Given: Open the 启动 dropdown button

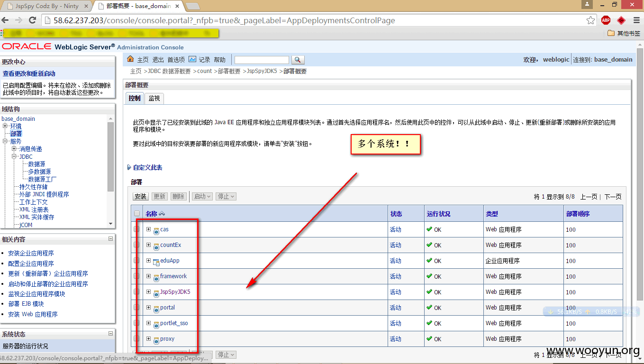Looking at the screenshot, I should [202, 196].
